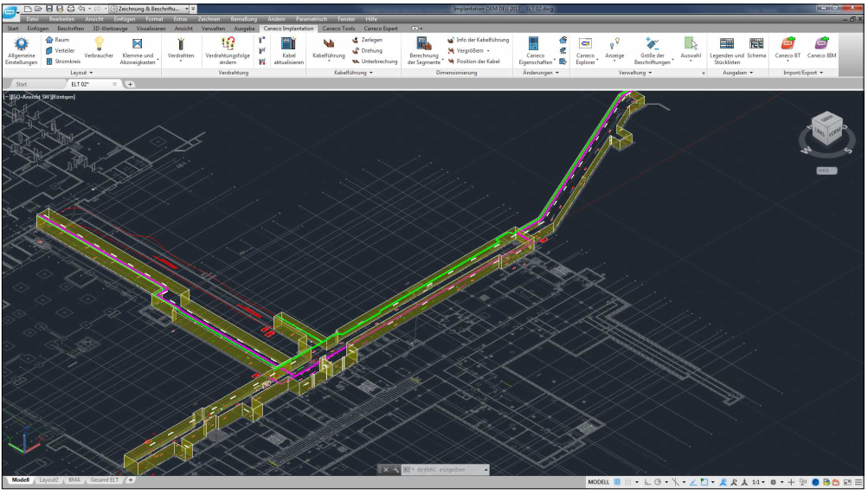This screenshot has height=495, width=868.
Task: Toggle MODELL space button in status bar
Action: (599, 482)
